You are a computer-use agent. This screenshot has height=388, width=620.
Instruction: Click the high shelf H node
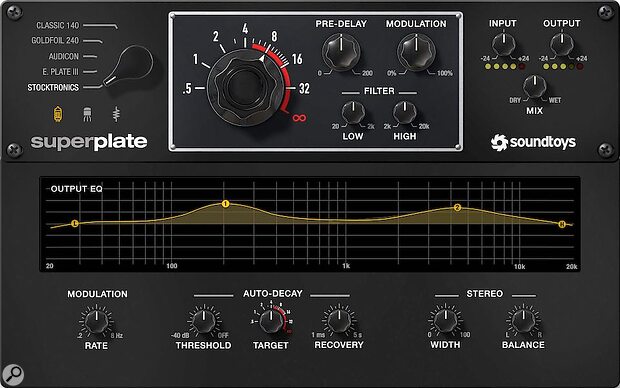pyautogui.click(x=562, y=224)
